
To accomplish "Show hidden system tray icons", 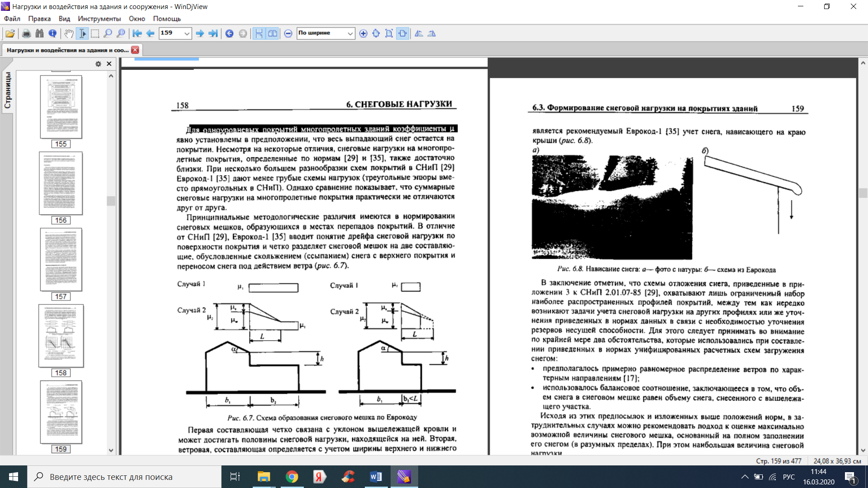I will (x=745, y=477).
